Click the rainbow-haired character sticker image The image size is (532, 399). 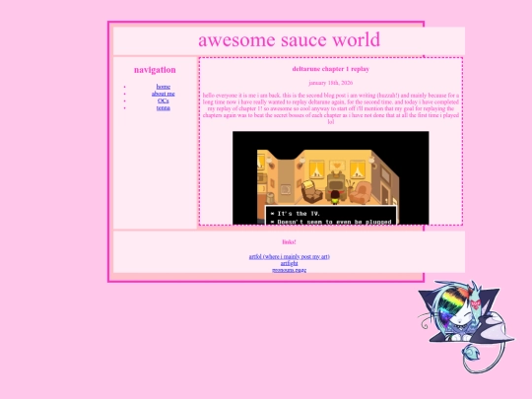466,327
